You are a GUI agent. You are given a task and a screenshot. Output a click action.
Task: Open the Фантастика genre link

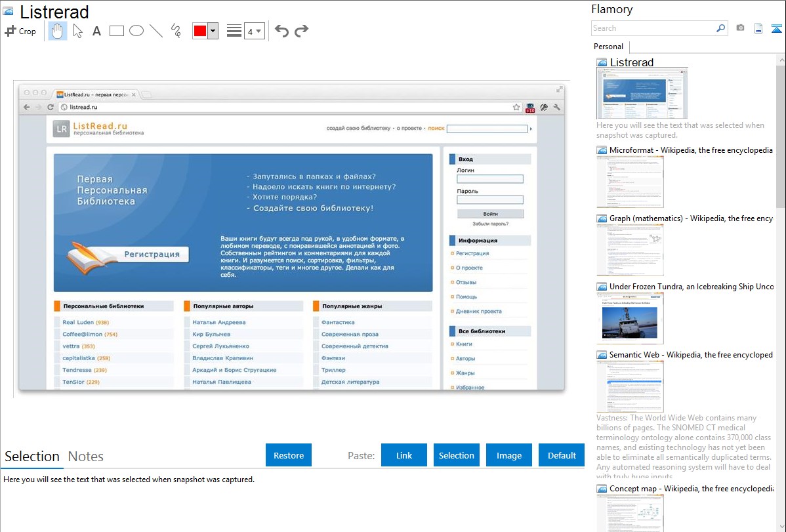click(x=338, y=322)
